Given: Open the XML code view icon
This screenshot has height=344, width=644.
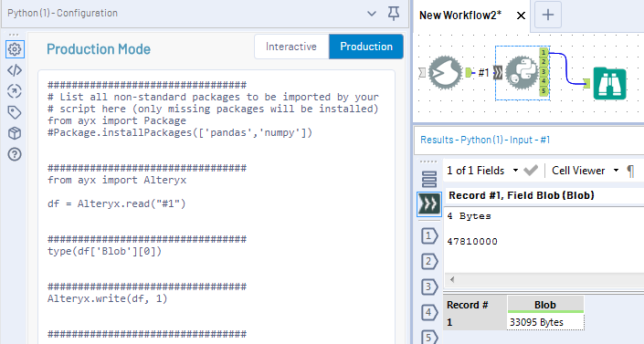Looking at the screenshot, I should 15,70.
